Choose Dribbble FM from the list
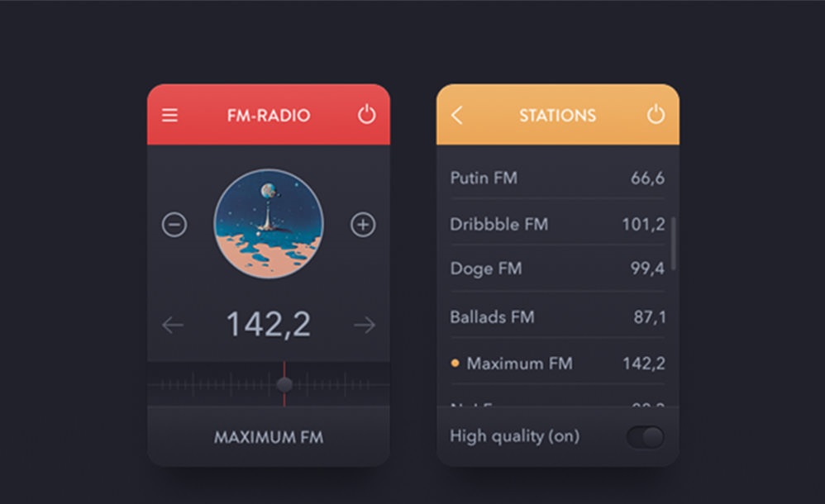The width and height of the screenshot is (825, 504). tap(556, 224)
